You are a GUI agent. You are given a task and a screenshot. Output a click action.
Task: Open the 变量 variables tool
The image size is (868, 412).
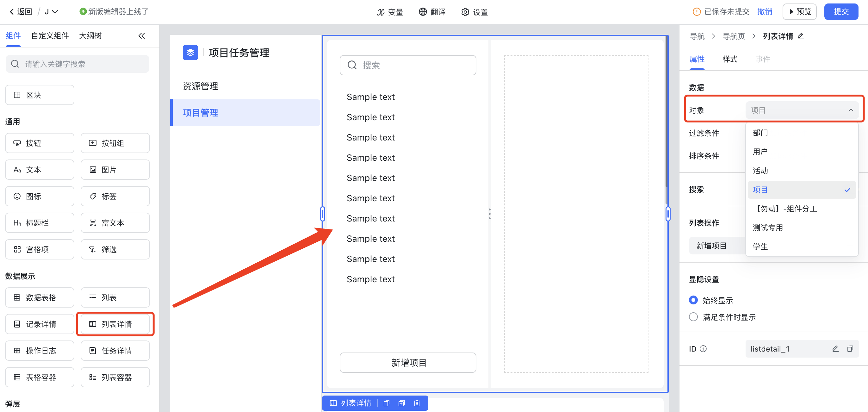tap(390, 12)
